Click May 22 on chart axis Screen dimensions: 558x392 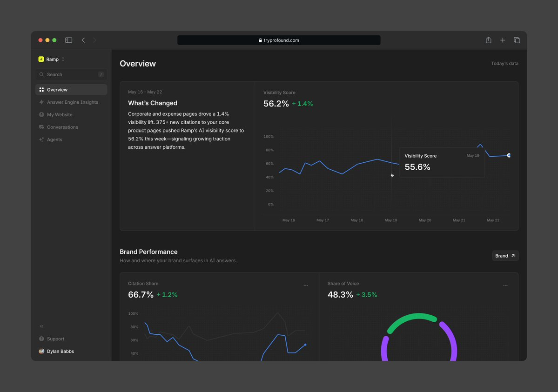(493, 220)
